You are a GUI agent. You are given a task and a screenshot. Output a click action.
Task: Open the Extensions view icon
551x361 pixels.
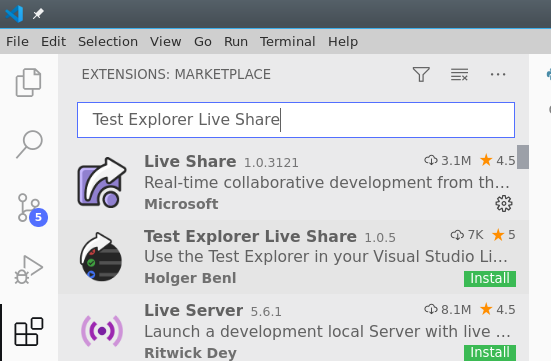point(29,331)
